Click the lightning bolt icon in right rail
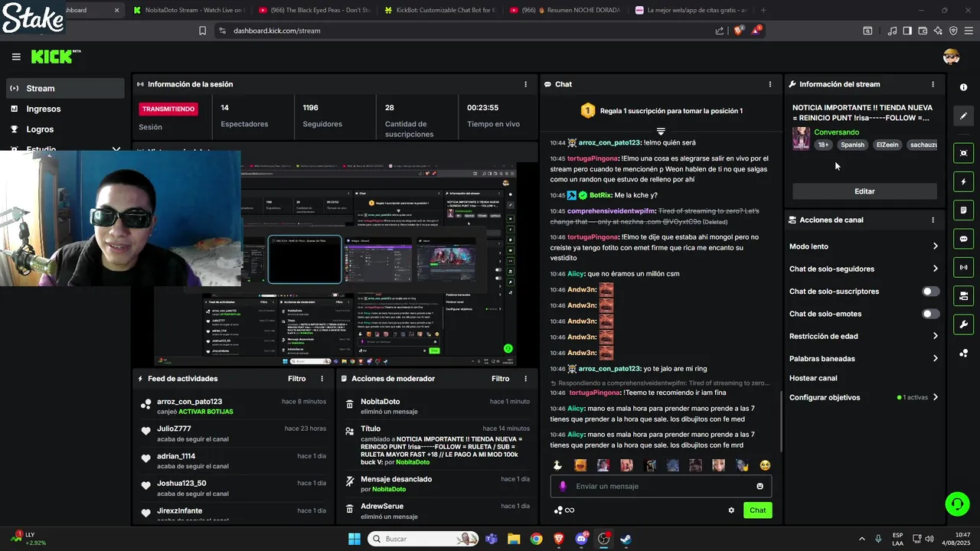Viewport: 980px width, 551px height. (x=963, y=182)
